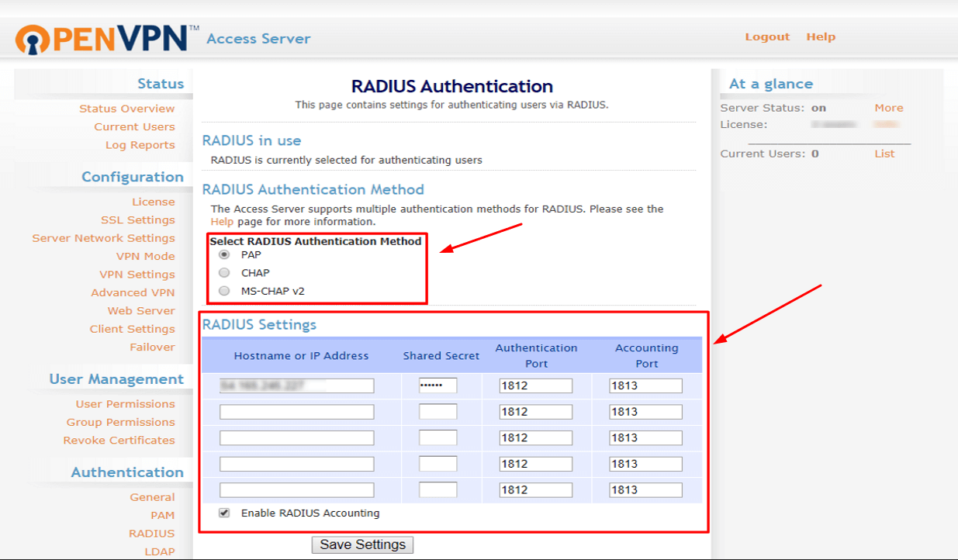This screenshot has height=560, width=958.
Task: Focus fourth row Authentication Port field
Action: pyautogui.click(x=535, y=464)
